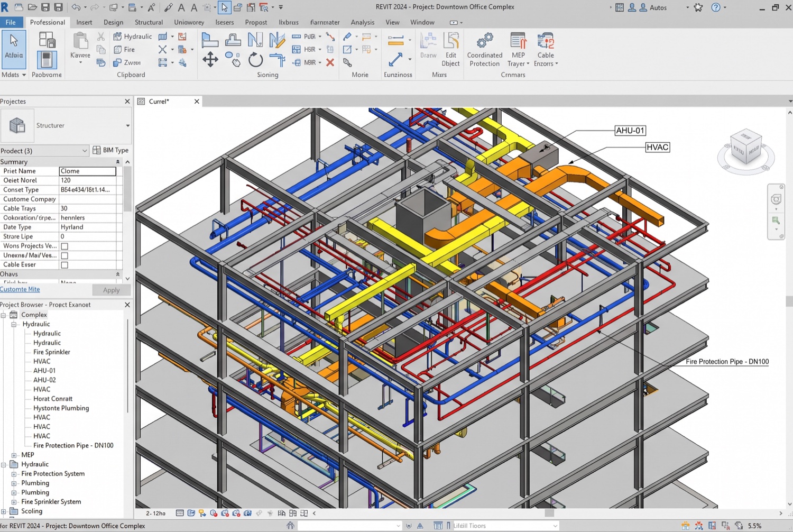
Task: Select the Rotate circular arrow tool
Action: (255, 60)
